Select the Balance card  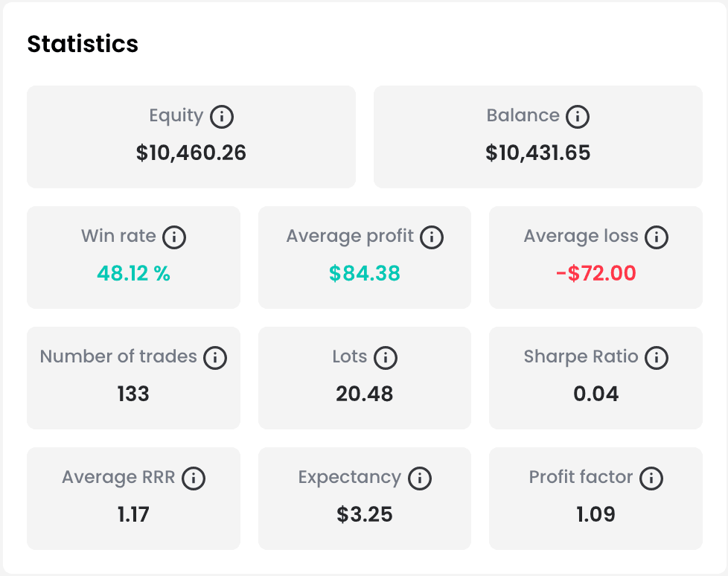(x=537, y=137)
